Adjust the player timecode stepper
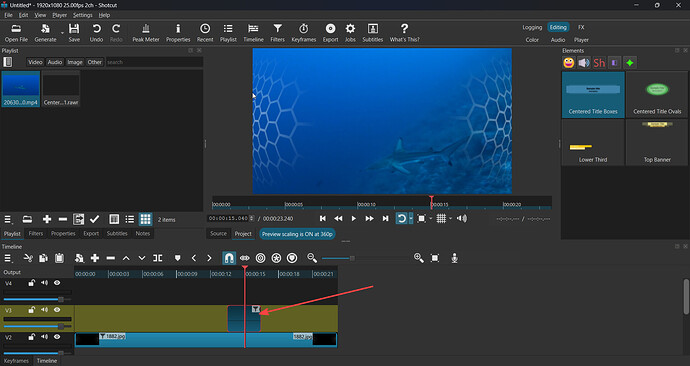The height and width of the screenshot is (366, 690). (252, 218)
